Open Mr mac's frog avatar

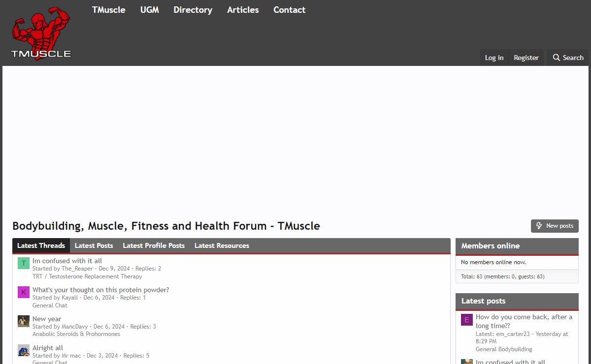point(24,350)
